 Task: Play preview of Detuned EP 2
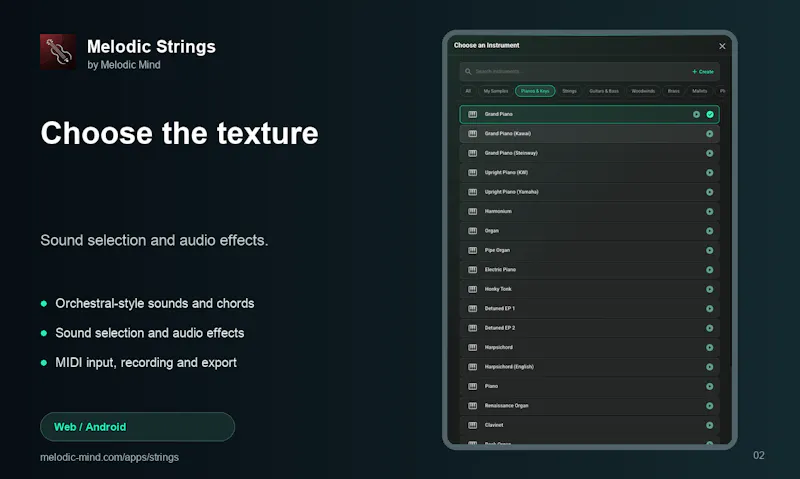coord(709,327)
